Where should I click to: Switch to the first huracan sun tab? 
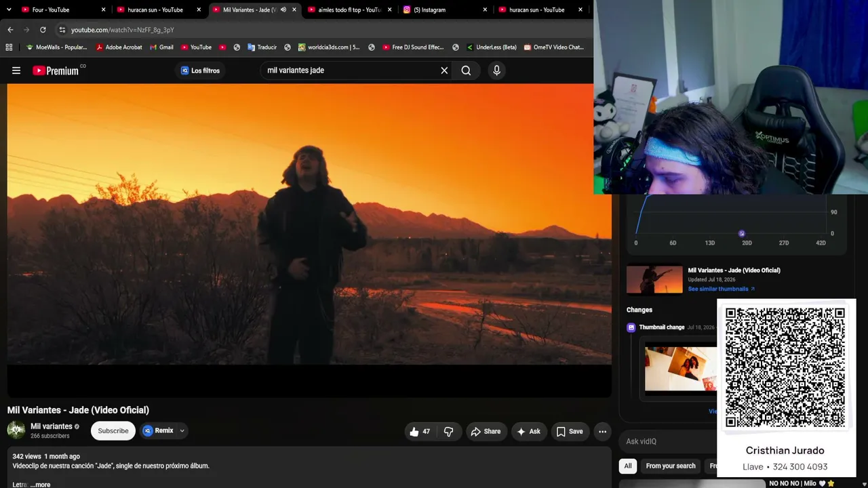(159, 9)
